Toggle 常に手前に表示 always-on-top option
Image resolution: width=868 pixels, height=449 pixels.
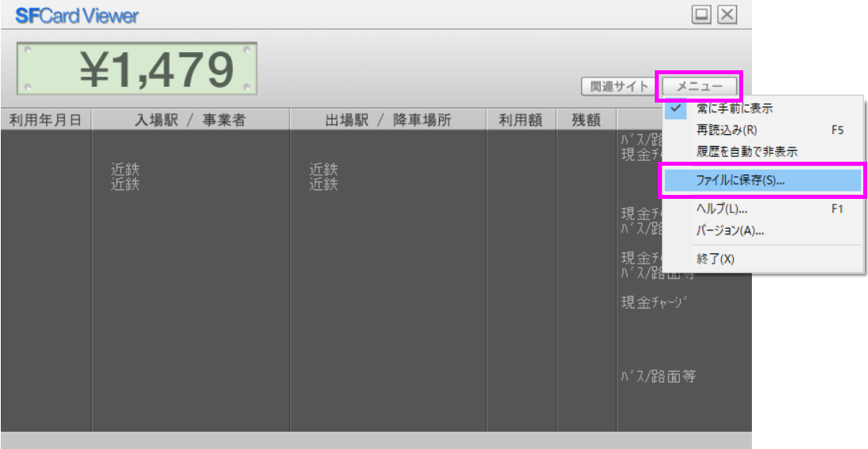point(735,109)
